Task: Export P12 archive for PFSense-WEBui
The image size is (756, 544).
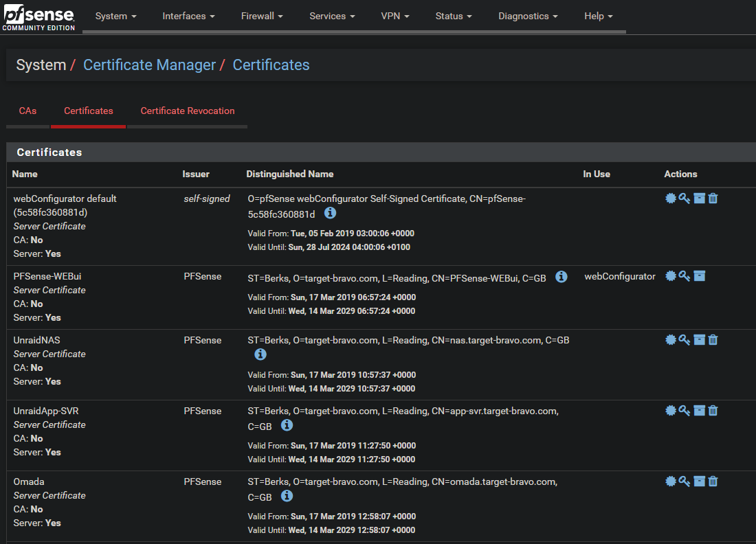Action: (699, 275)
